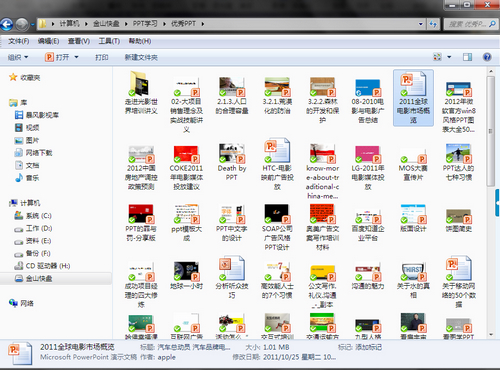
Task: Select the LG-2011年电影媒体投放 file
Action: coord(368,168)
